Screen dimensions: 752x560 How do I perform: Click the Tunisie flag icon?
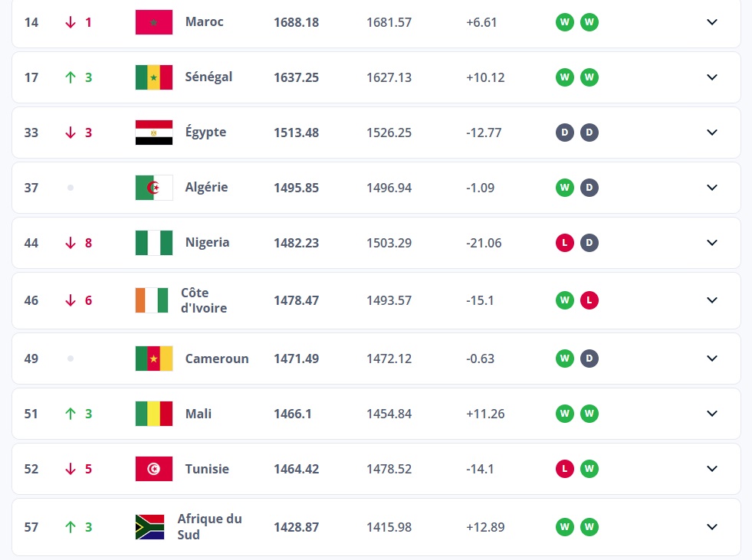(x=154, y=469)
